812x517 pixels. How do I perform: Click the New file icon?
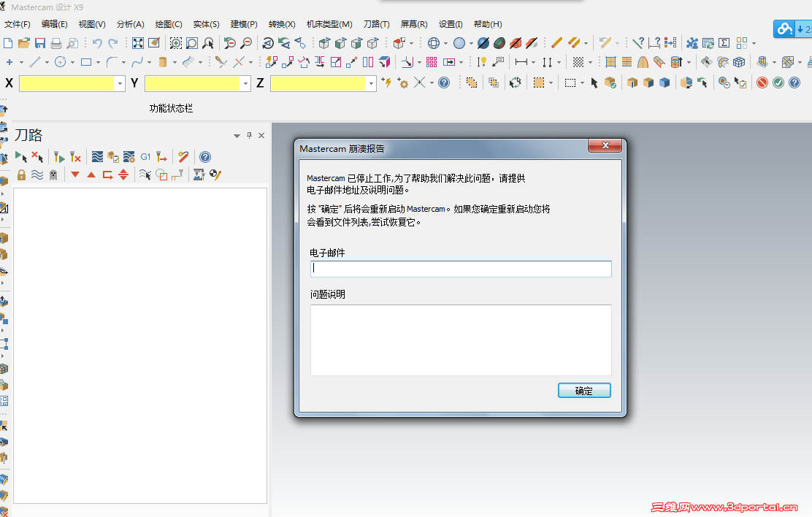pyautogui.click(x=8, y=43)
